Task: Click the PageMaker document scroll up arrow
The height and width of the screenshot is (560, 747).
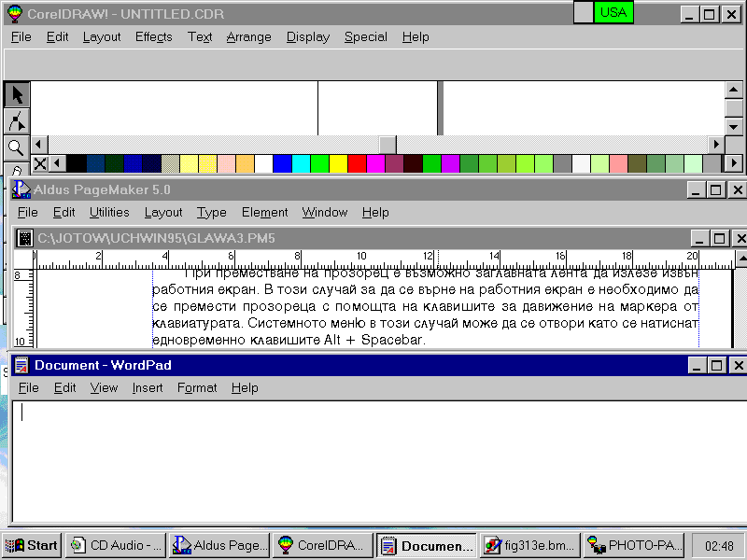Action: click(741, 259)
